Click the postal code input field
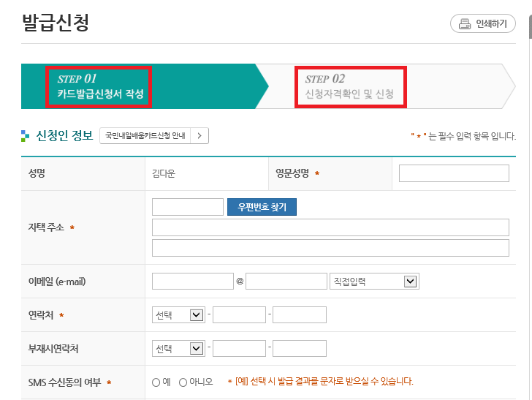Viewport: 532px width, 400px height. [188, 207]
